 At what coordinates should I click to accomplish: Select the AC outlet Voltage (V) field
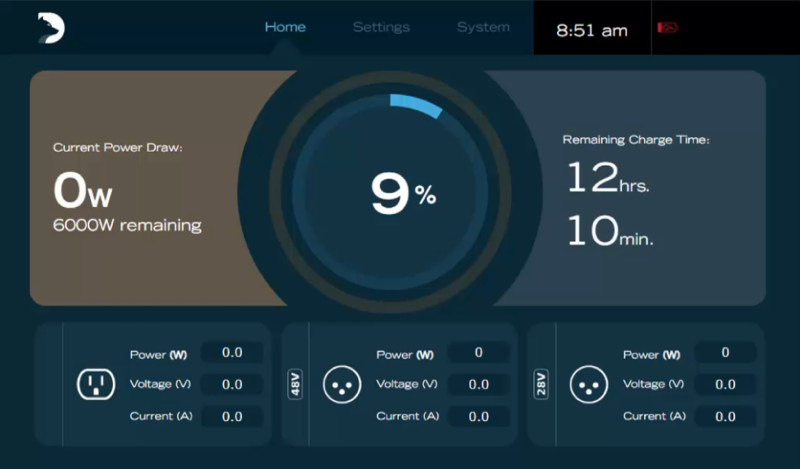pos(232,384)
